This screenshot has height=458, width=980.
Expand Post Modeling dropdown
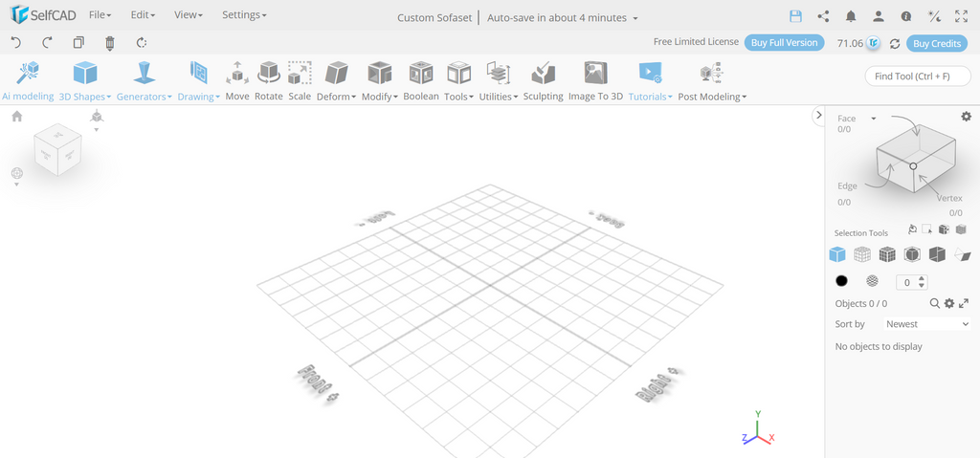[712, 80]
